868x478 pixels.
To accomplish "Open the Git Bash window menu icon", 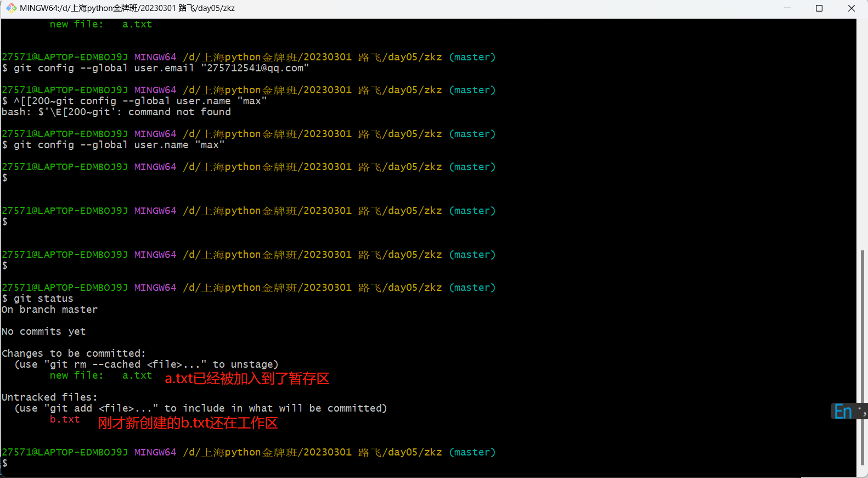I will 11,8.
